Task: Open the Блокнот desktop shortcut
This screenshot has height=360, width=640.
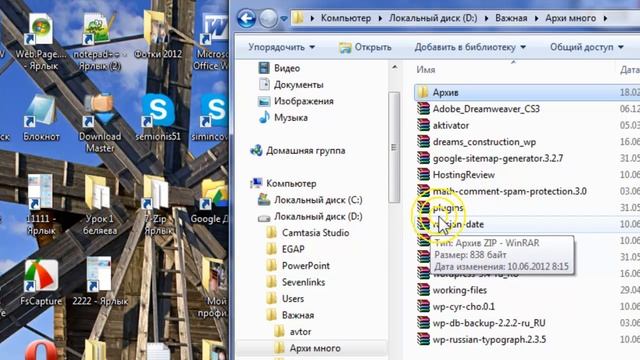Action: pos(41,118)
